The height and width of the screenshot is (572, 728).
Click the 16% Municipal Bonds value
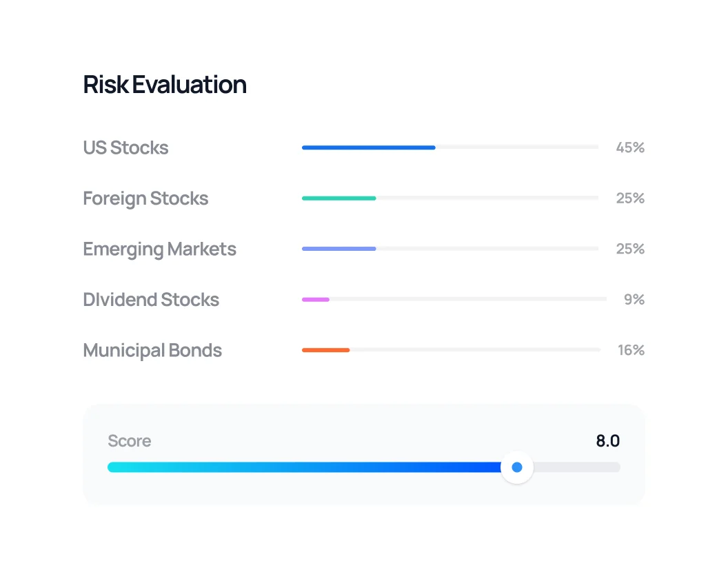[631, 350]
